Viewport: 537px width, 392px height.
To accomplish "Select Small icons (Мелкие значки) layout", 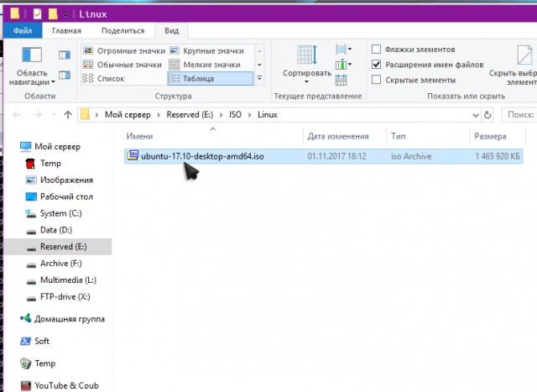I will coord(205,65).
